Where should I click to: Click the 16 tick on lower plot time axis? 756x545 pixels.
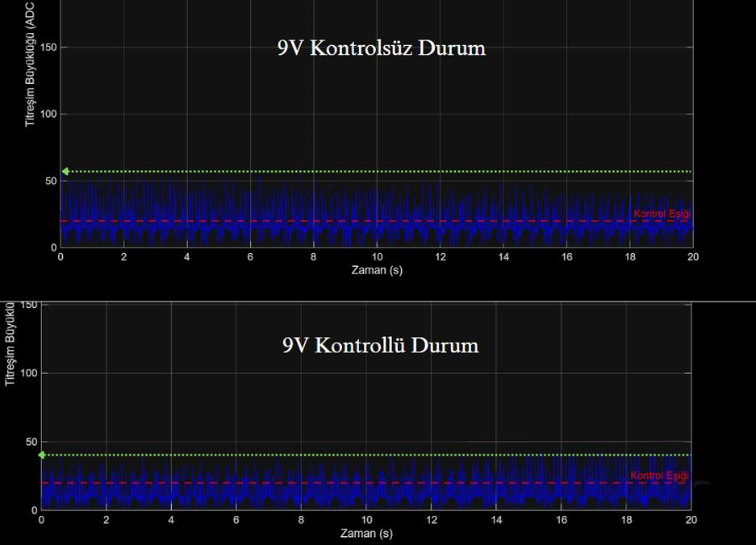click(x=562, y=521)
